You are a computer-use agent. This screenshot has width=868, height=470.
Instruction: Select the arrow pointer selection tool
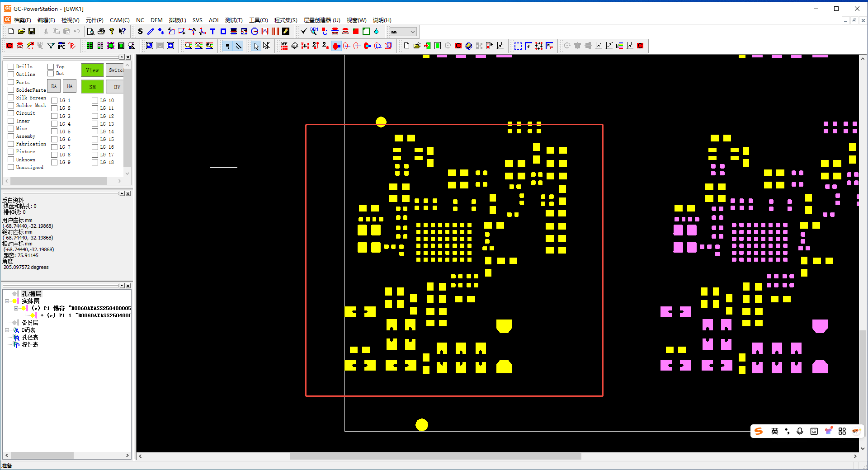pos(256,46)
